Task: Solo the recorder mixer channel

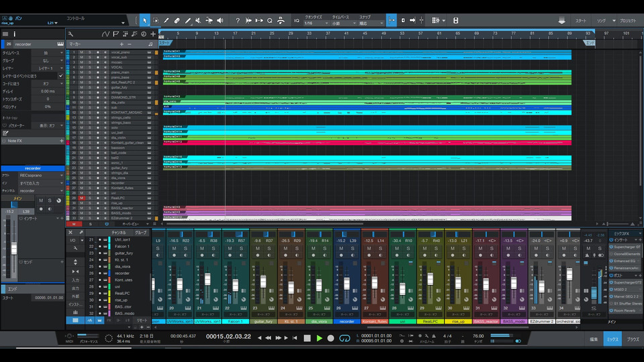Action: (354, 248)
